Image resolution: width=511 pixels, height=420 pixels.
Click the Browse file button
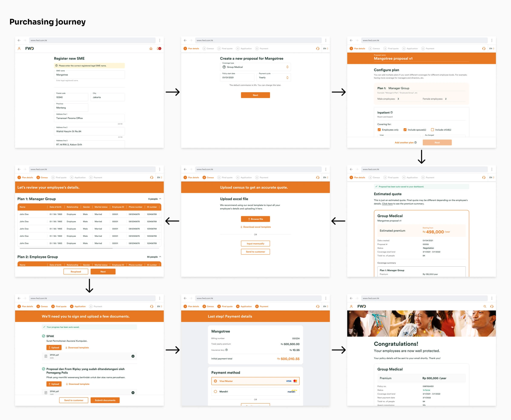255,219
